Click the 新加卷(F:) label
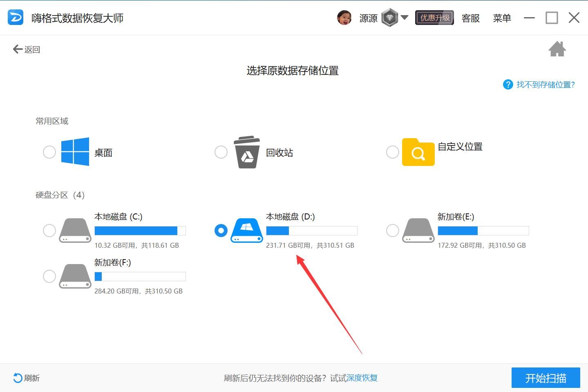588x392 pixels. [113, 262]
